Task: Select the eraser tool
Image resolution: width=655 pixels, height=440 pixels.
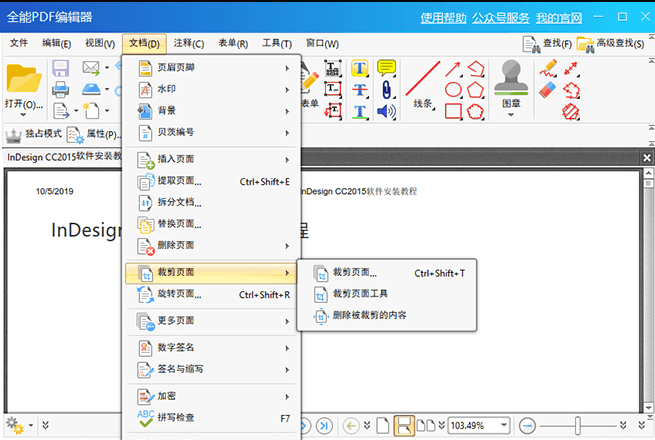Action: (x=548, y=90)
